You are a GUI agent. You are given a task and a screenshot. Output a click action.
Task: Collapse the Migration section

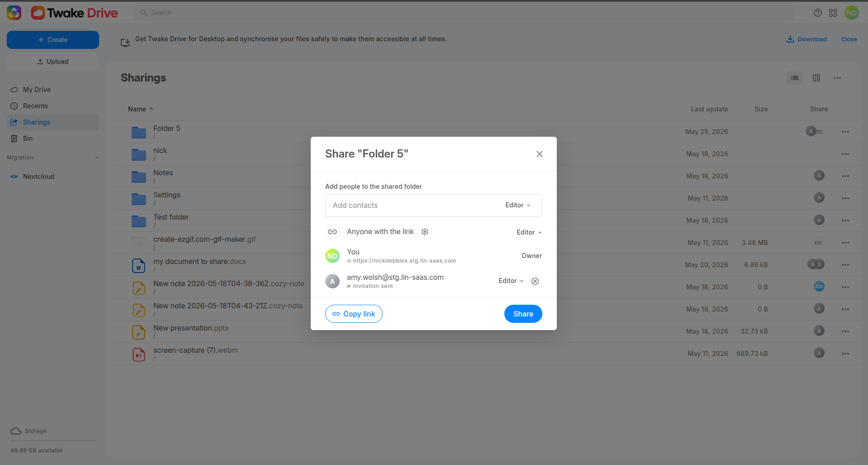coord(53,158)
